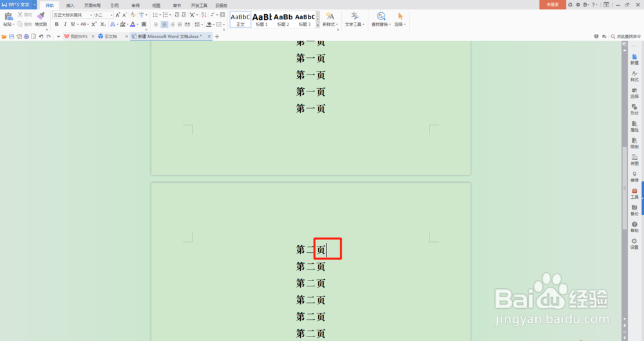Open the Properties (属性) sidebar icon

pyautogui.click(x=634, y=126)
